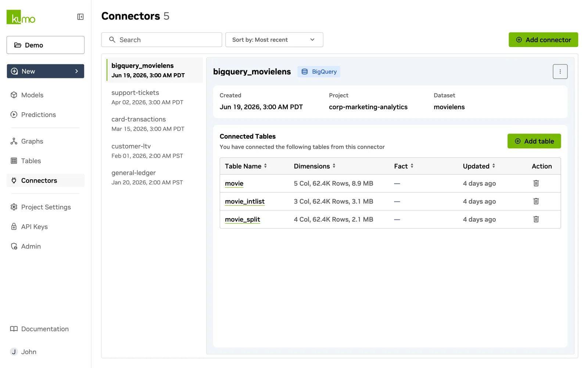Click Add connector button
The image size is (588, 368).
pos(543,40)
